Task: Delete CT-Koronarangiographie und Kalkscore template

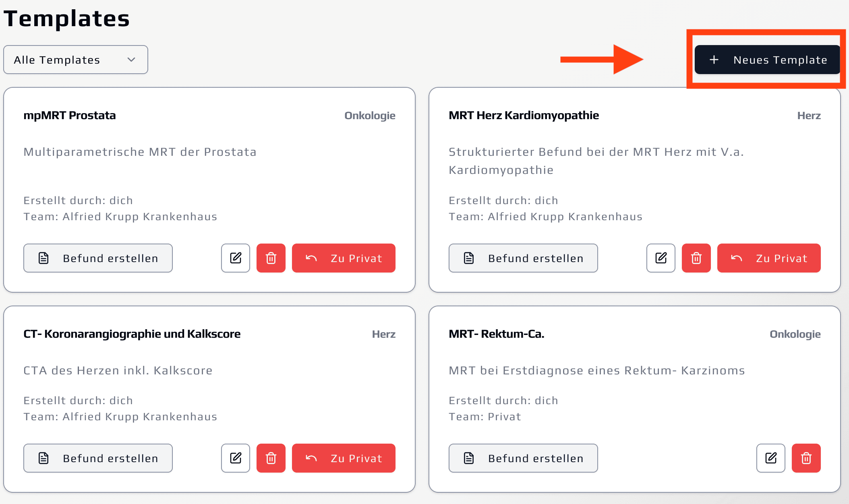Action: tap(271, 458)
